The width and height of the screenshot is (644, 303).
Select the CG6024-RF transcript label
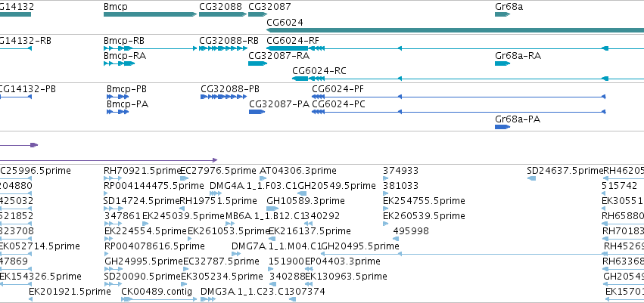(x=292, y=41)
